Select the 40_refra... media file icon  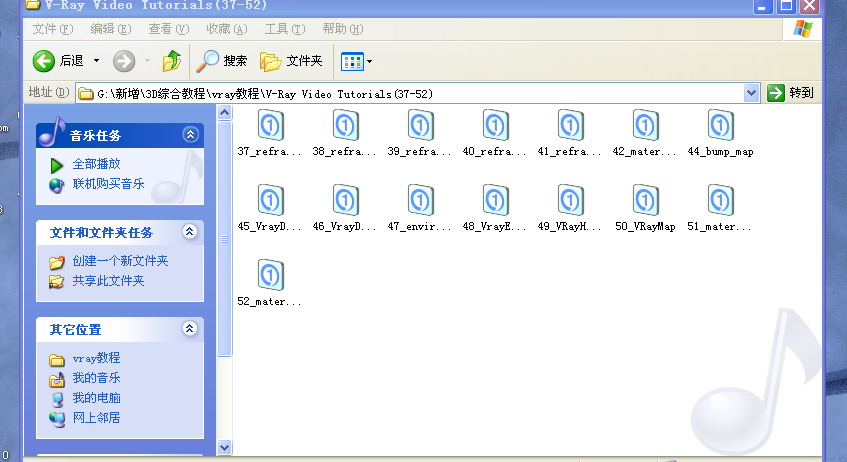coord(495,125)
